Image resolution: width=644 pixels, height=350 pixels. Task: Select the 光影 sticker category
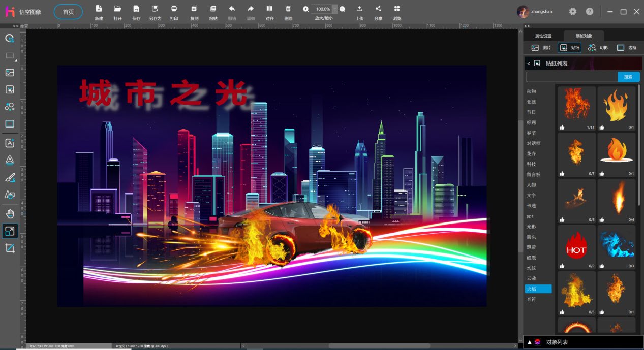tap(531, 227)
